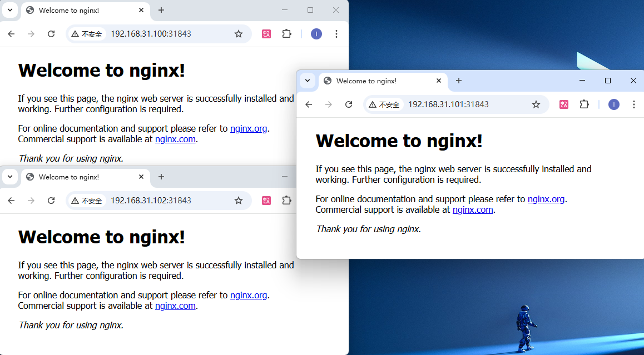Open Chrome three-dot menu in 192.168.31.100 window
This screenshot has width=644, height=355.
(x=336, y=34)
